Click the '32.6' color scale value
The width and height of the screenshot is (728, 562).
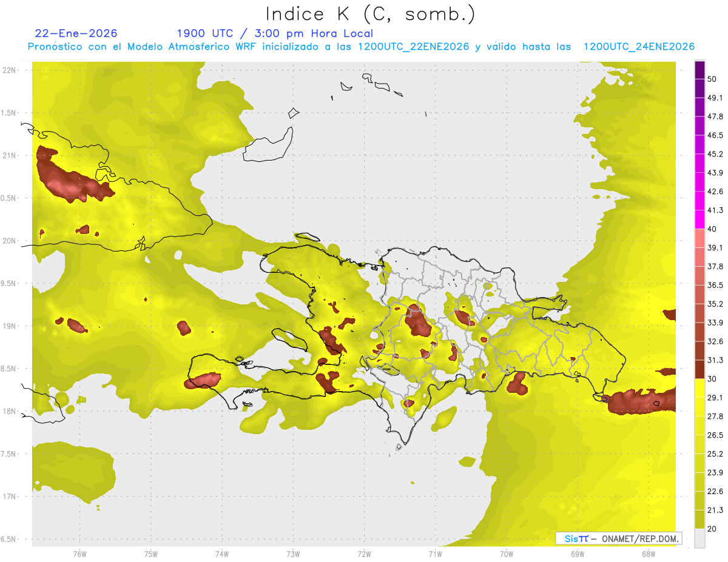click(x=715, y=341)
